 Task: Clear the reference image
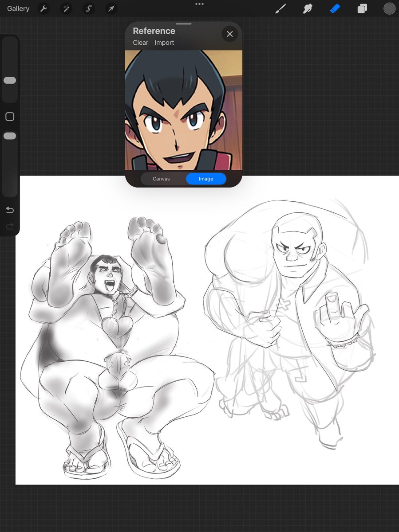point(141,43)
